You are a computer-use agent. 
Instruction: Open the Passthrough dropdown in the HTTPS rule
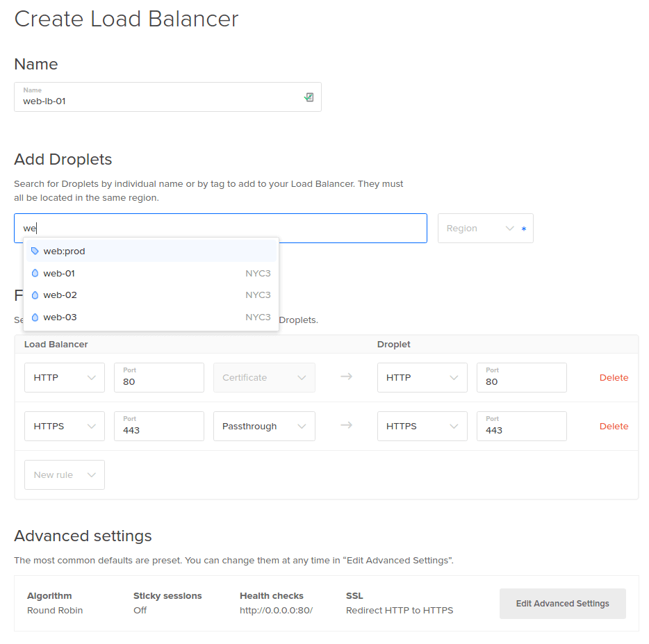click(264, 426)
